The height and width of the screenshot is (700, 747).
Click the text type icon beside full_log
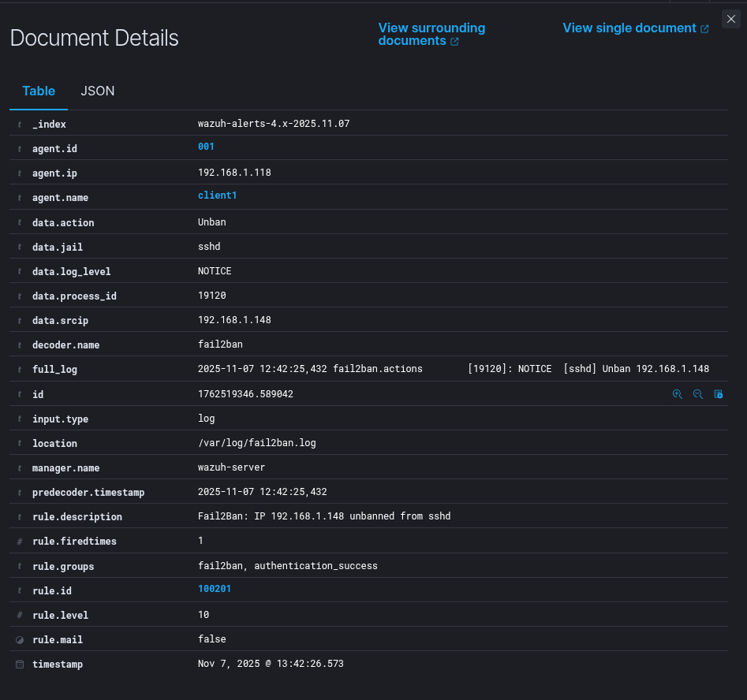[x=20, y=369]
